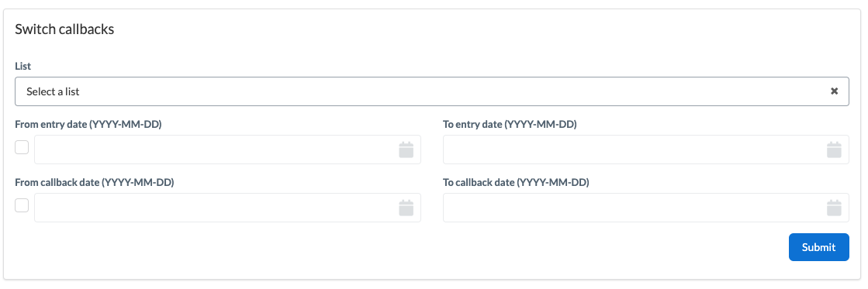This screenshot has width=868, height=289.
Task: Click the blue Submit button
Action: [x=818, y=247]
